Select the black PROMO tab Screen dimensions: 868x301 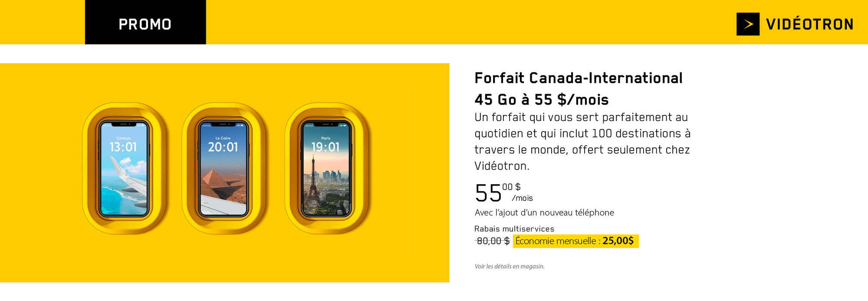[x=145, y=23]
